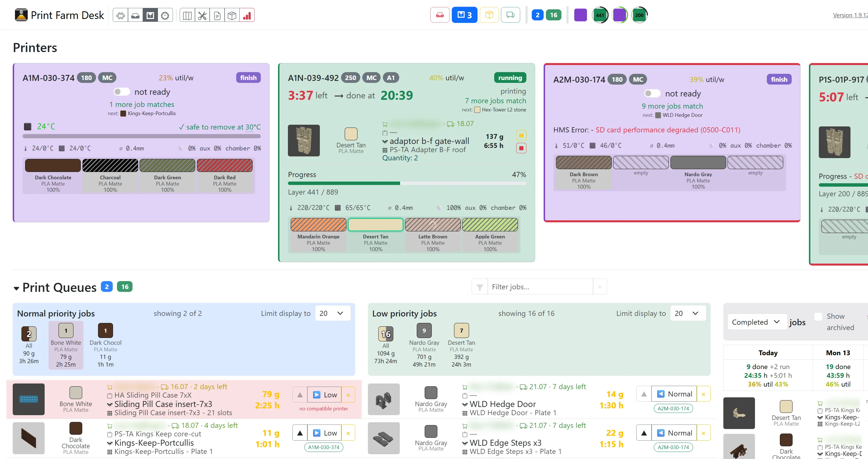Click the gear settings toolbar icon
The width and height of the screenshot is (868, 459).
click(165, 15)
